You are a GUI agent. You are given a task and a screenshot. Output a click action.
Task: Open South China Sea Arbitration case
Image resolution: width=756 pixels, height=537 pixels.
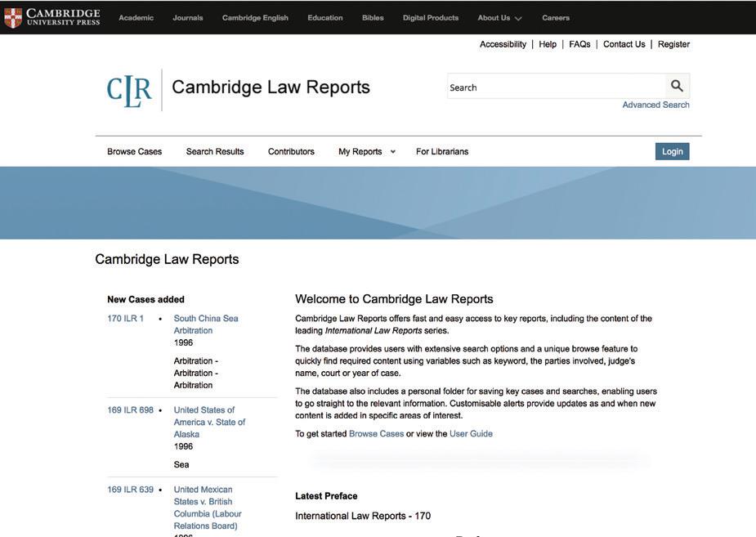click(206, 324)
